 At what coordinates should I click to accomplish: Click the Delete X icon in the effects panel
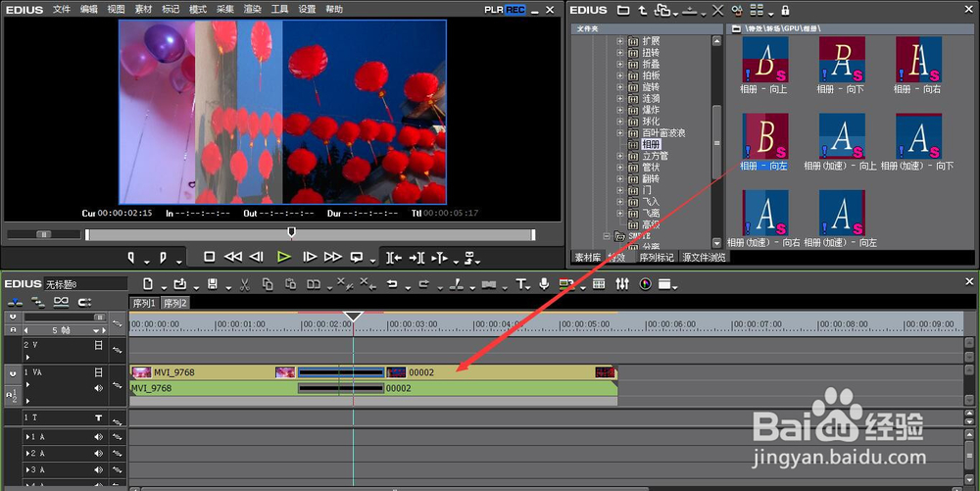(718, 10)
